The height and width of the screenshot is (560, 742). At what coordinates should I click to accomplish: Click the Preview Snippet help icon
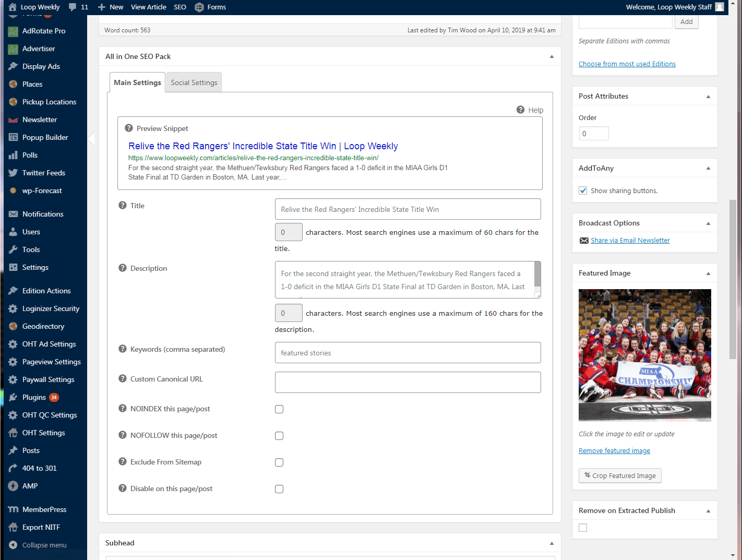(x=129, y=128)
